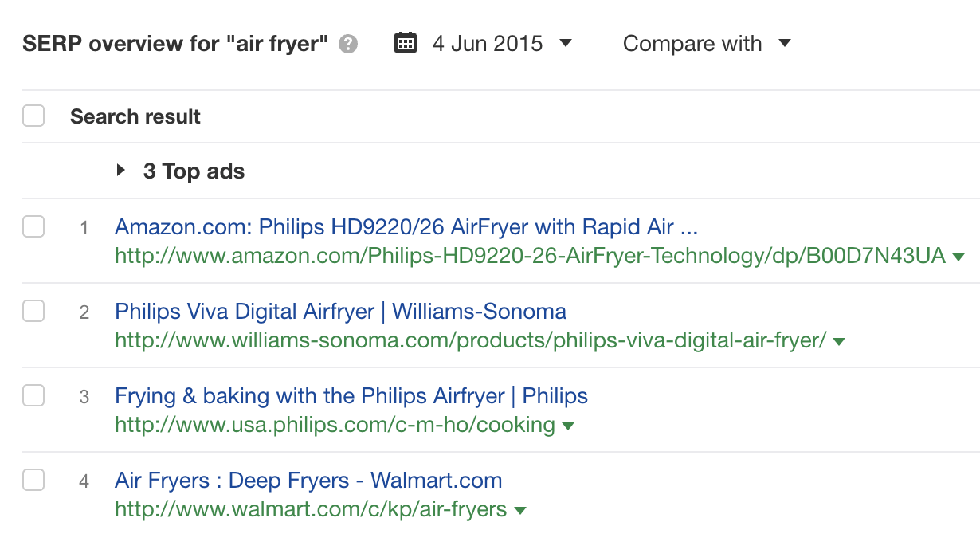
Task: Open the Philips Viva Digital Airfryer title link
Action: (340, 311)
